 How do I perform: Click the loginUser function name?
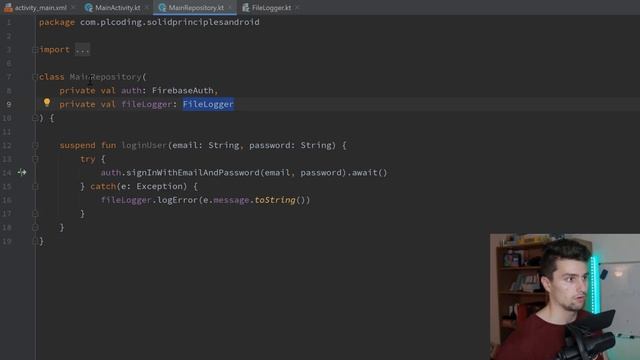144,145
